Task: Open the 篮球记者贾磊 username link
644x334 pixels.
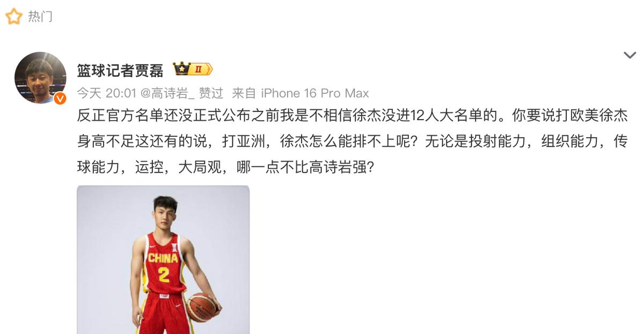Action: (120, 70)
